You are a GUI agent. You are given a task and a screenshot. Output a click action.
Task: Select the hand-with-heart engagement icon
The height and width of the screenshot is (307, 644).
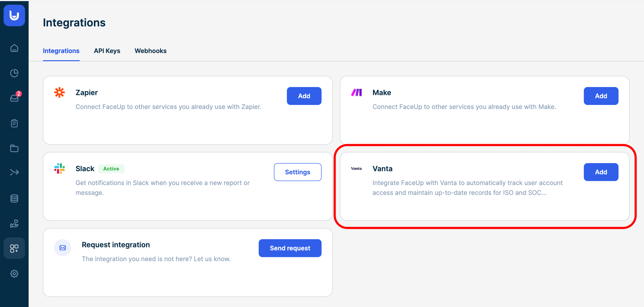14,224
